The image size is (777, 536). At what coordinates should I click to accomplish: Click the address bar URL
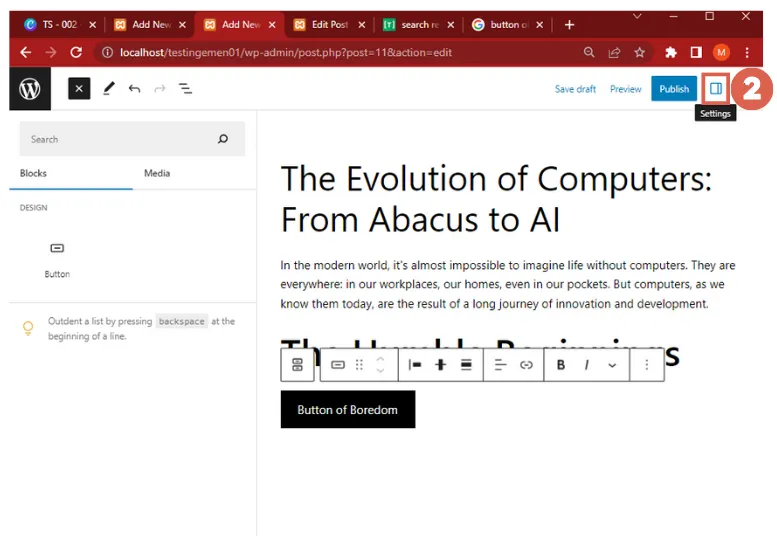click(286, 53)
